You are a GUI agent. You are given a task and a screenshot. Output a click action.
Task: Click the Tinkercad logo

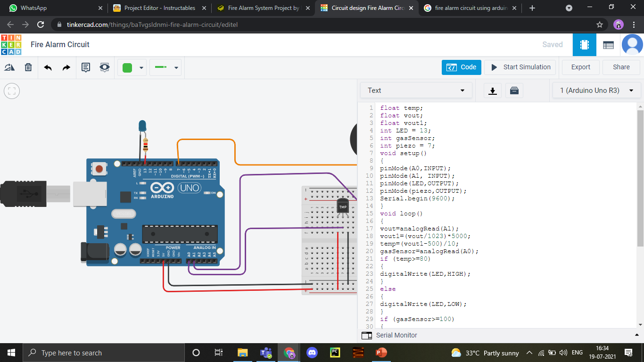click(x=11, y=45)
